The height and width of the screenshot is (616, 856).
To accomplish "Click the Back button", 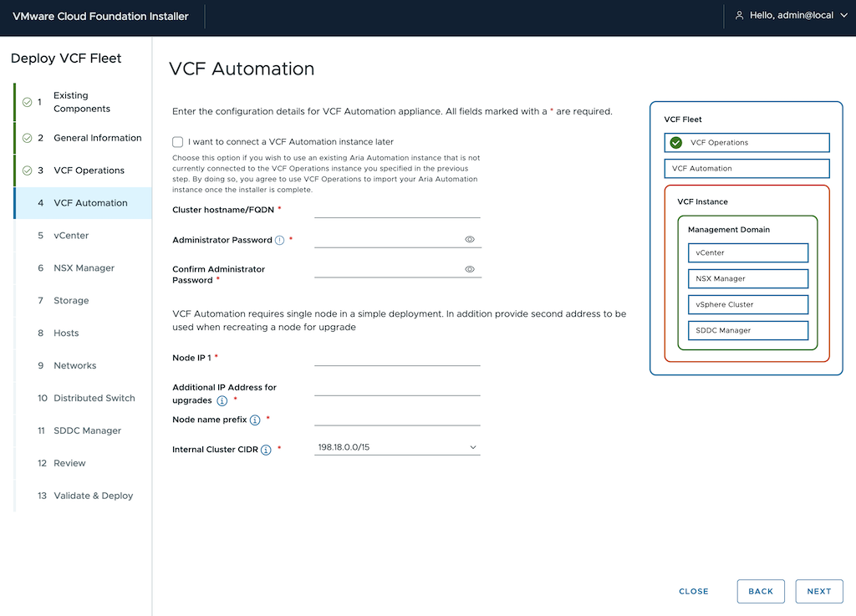I will (x=761, y=591).
